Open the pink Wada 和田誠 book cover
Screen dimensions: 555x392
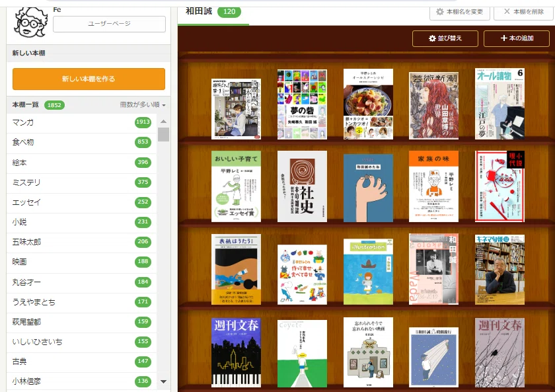433,269
